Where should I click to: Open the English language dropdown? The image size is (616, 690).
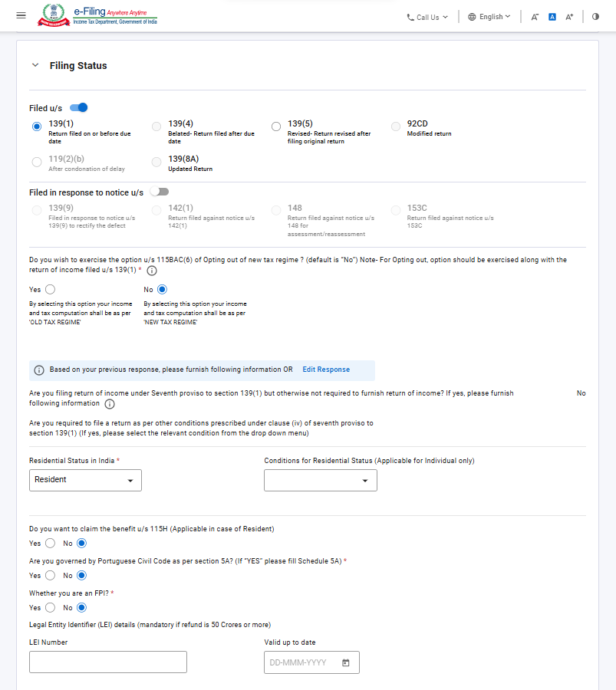click(489, 17)
